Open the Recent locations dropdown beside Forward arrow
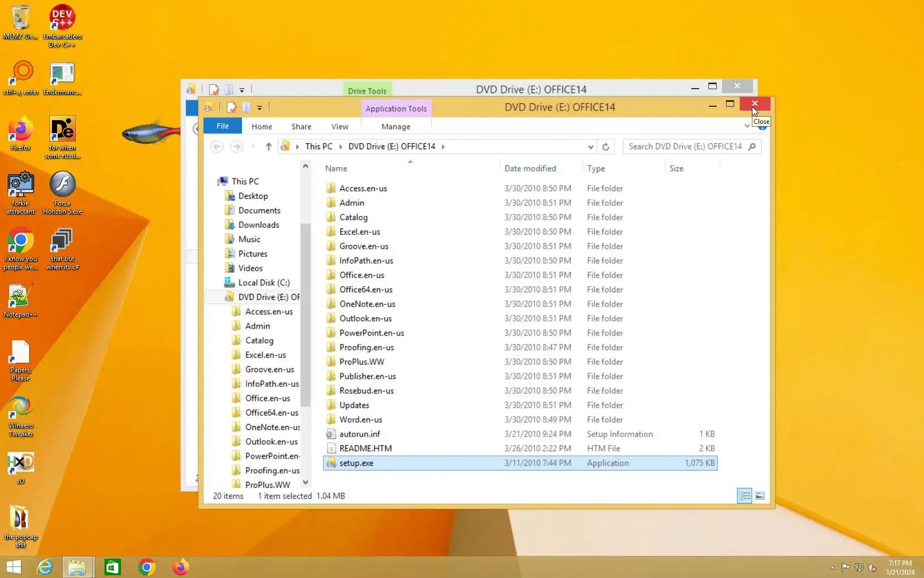Image resolution: width=924 pixels, height=578 pixels. tap(253, 146)
